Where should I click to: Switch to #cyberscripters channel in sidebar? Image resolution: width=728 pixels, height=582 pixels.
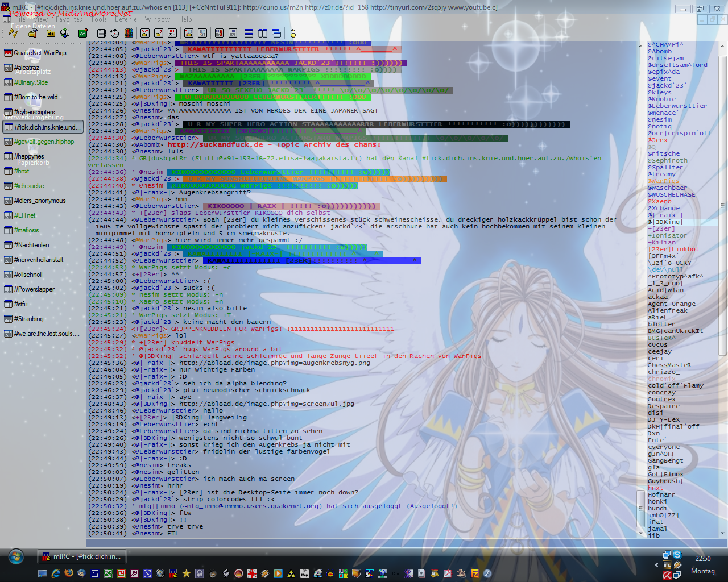[x=34, y=112]
